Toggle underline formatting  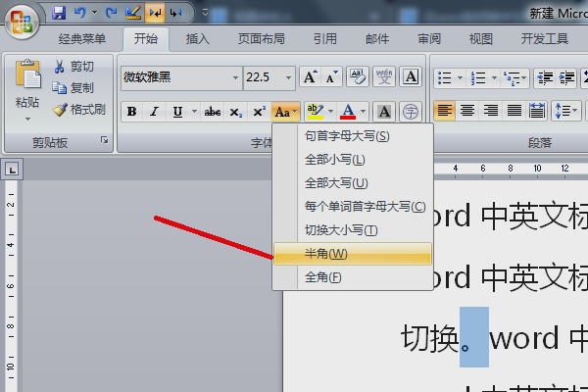[177, 112]
